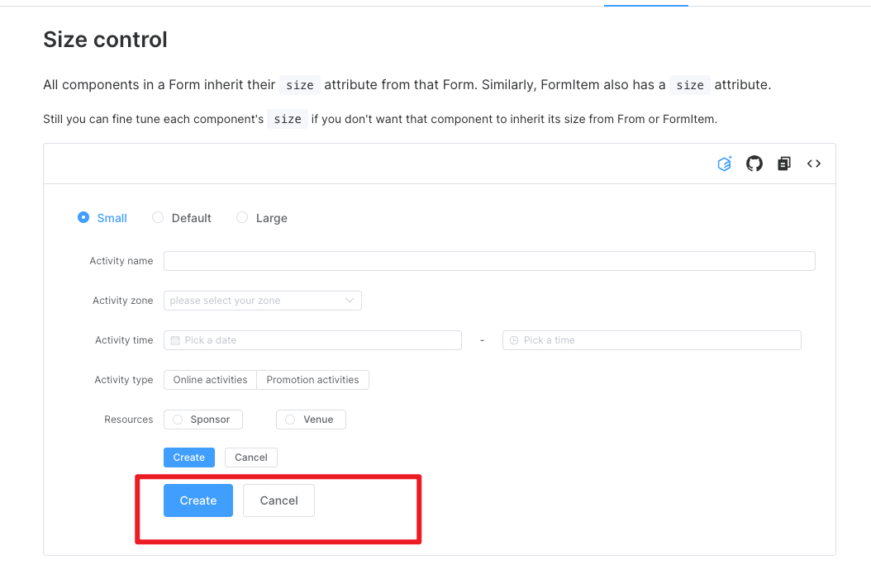Image resolution: width=871 pixels, height=588 pixels.
Task: Open the demo in playground icon
Action: click(x=725, y=164)
